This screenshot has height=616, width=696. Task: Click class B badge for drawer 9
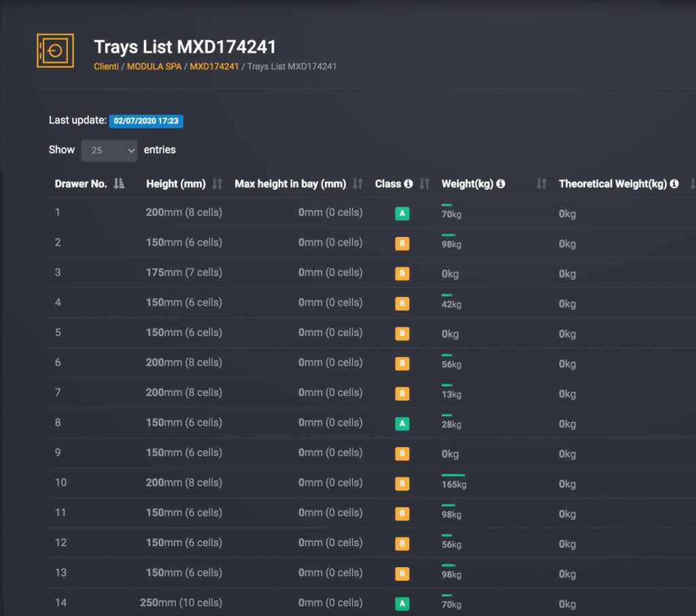[x=402, y=453]
